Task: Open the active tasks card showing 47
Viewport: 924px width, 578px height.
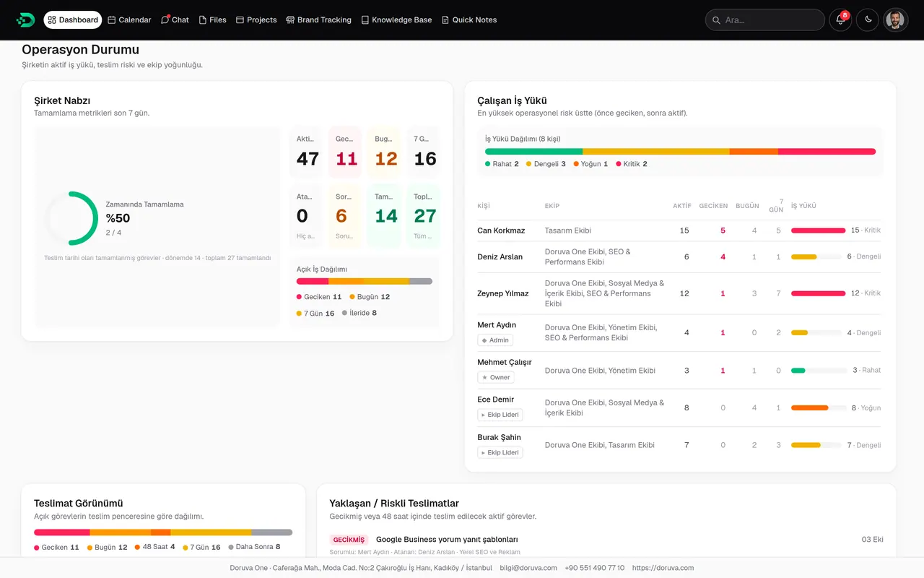Action: [308, 152]
